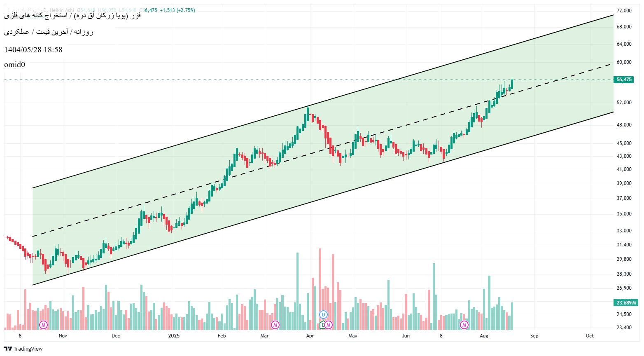Viewport: 644px width, 356px height.
Task: Click the TradingView logo
Action: (23, 349)
